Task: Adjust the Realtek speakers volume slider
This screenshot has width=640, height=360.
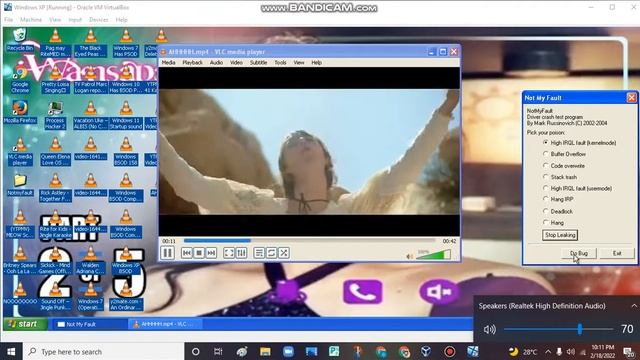Action: point(558,329)
